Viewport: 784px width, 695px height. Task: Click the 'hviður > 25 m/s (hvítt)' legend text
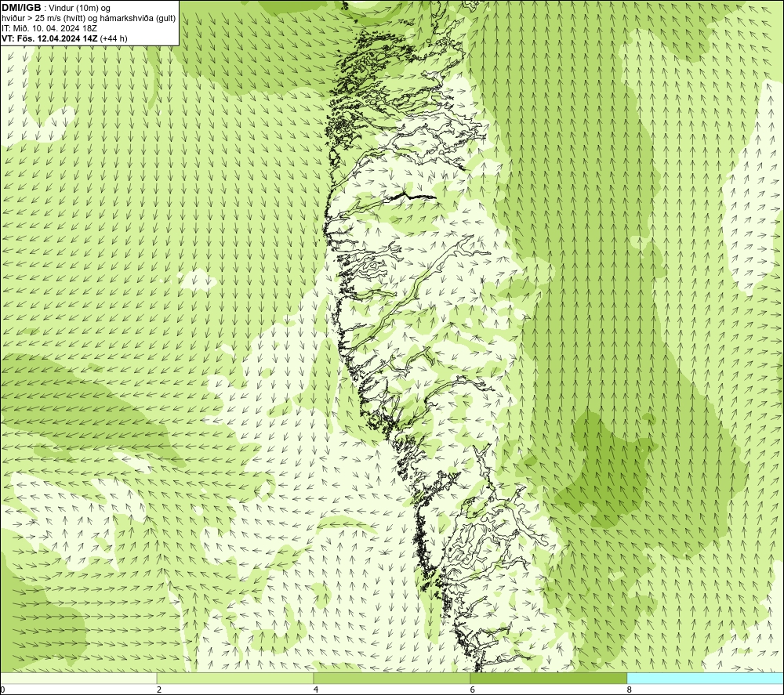[43, 19]
